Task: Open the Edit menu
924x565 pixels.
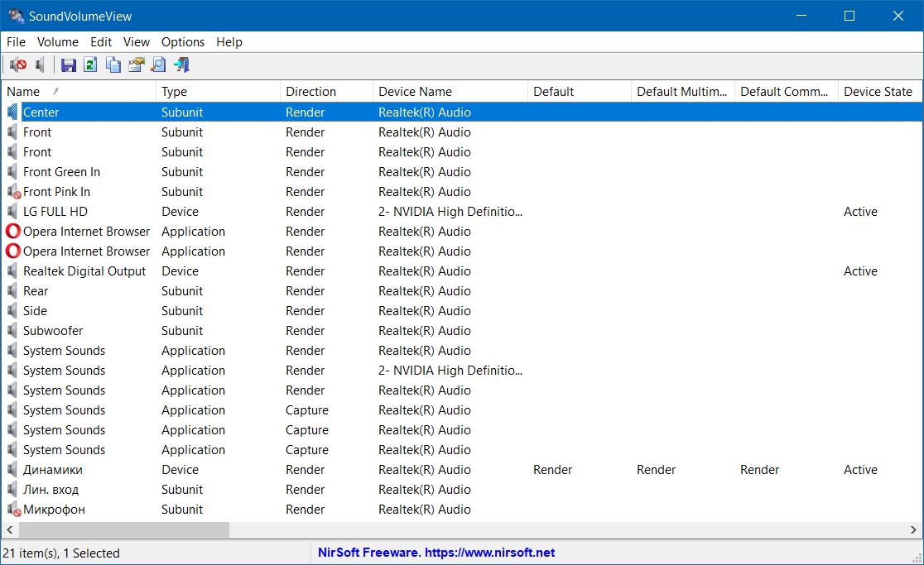Action: (x=101, y=42)
